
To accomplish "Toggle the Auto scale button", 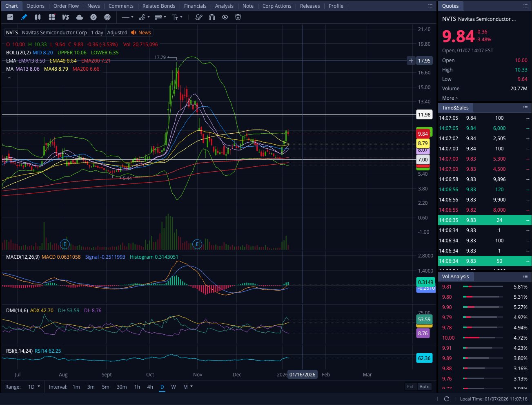I will [425, 387].
